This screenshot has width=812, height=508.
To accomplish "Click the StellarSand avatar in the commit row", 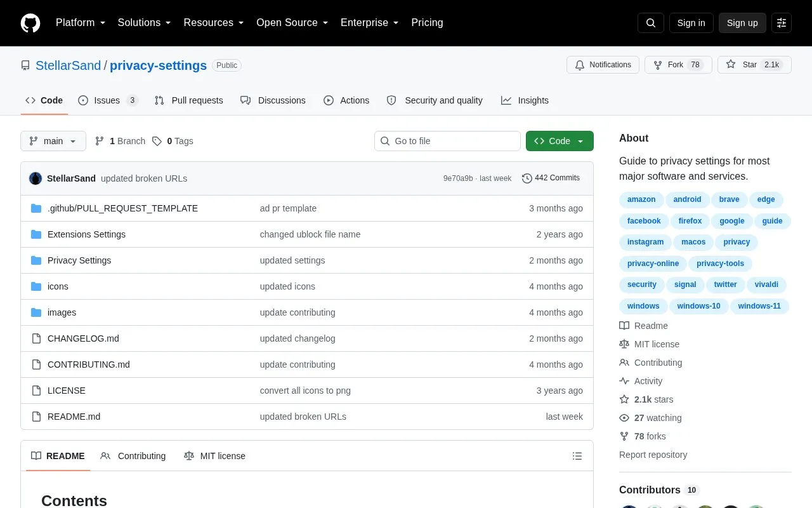I will (x=36, y=178).
